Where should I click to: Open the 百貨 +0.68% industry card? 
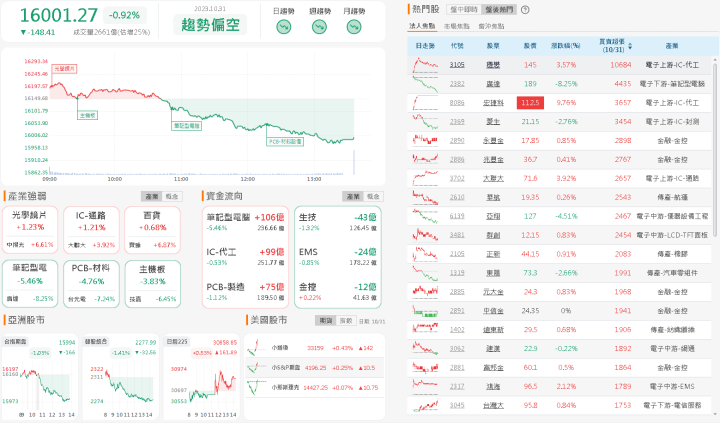pos(152,230)
